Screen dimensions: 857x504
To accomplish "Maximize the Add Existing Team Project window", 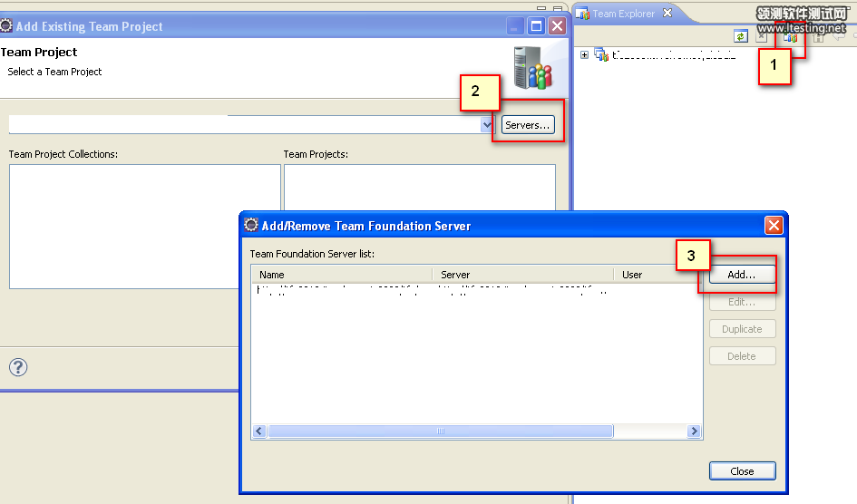I will [x=536, y=26].
